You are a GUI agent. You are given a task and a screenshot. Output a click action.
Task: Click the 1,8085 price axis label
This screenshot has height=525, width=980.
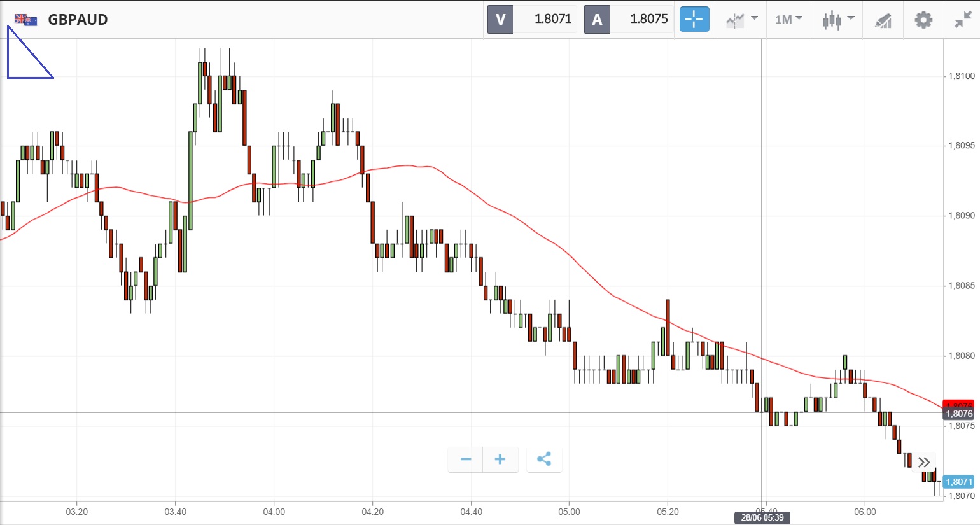[962, 286]
